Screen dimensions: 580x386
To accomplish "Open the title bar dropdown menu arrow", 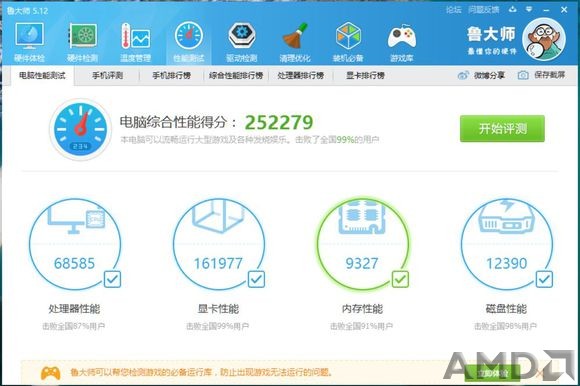I will pos(529,9).
